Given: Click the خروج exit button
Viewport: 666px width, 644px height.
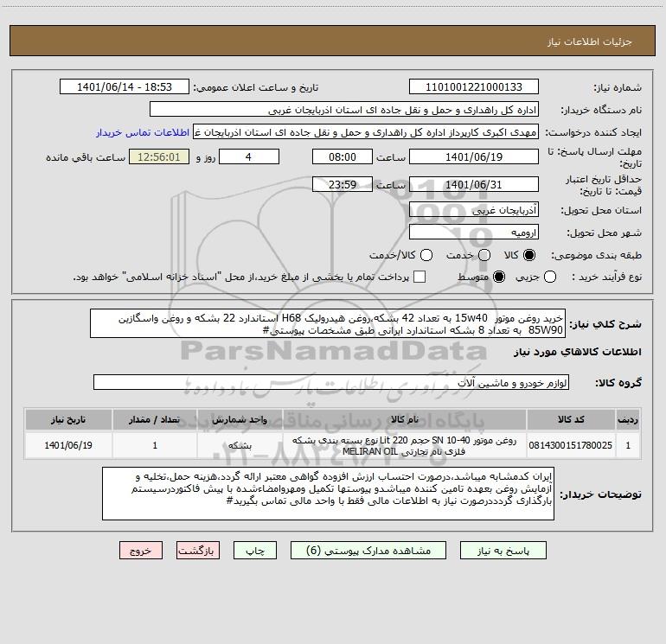Looking at the screenshot, I should 141,551.
